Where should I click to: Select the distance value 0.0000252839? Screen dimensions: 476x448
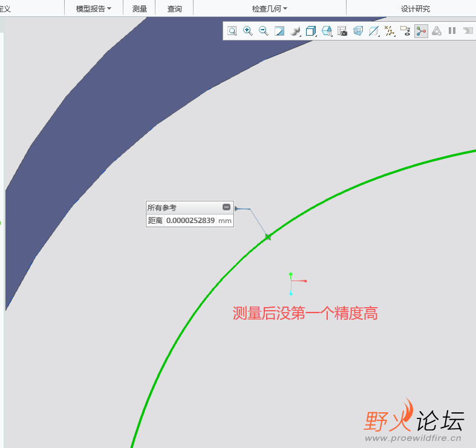(x=191, y=220)
